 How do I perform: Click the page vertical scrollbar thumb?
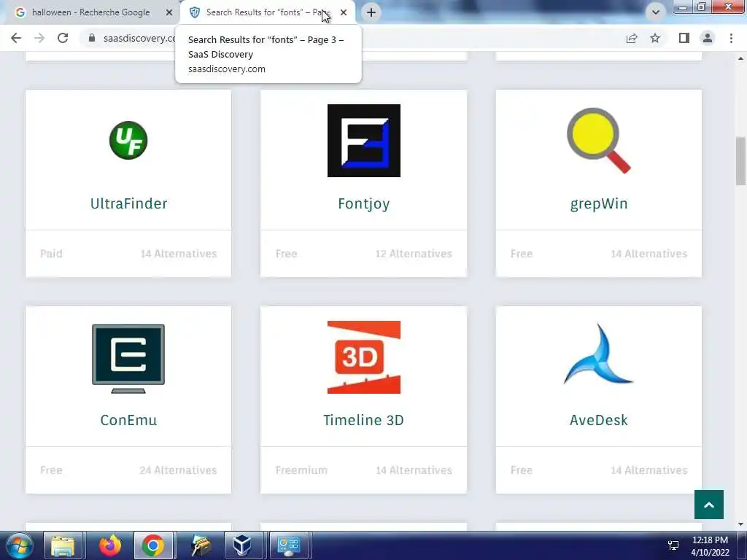(x=740, y=161)
